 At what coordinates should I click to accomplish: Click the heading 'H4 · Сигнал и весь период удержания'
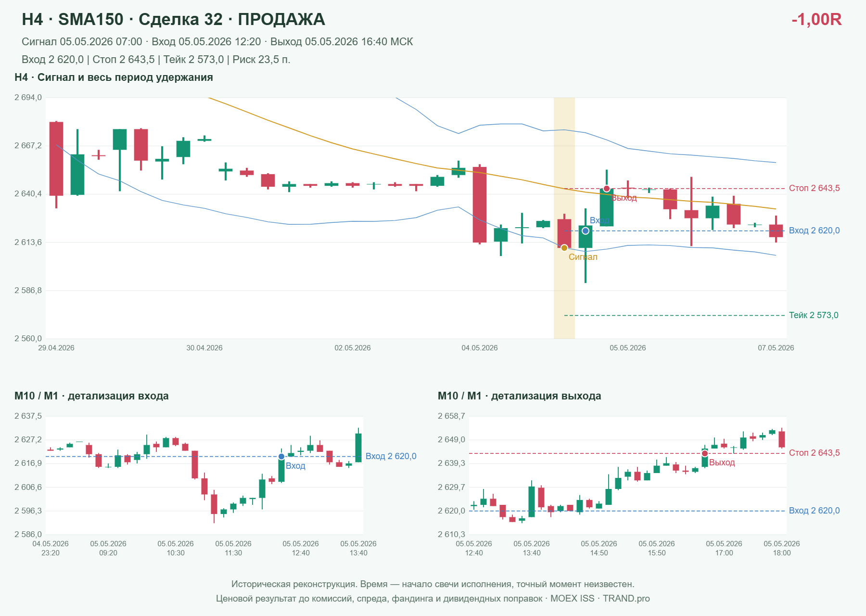tap(114, 77)
